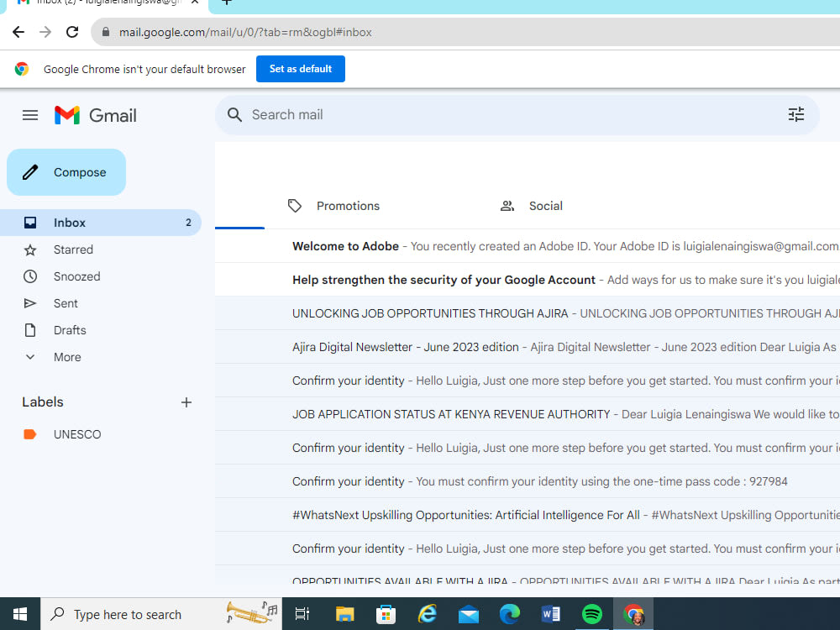Click Chrome icon in taskbar
The height and width of the screenshot is (630, 840).
pyautogui.click(x=633, y=614)
